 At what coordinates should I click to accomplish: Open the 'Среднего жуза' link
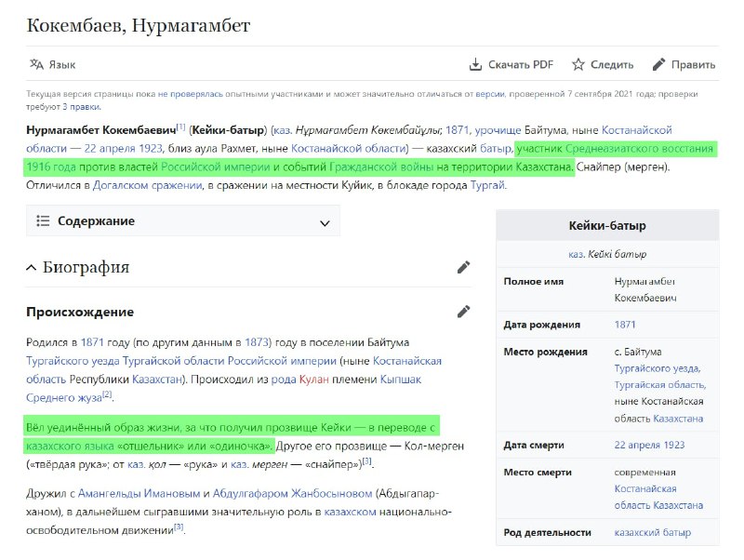tap(64, 398)
